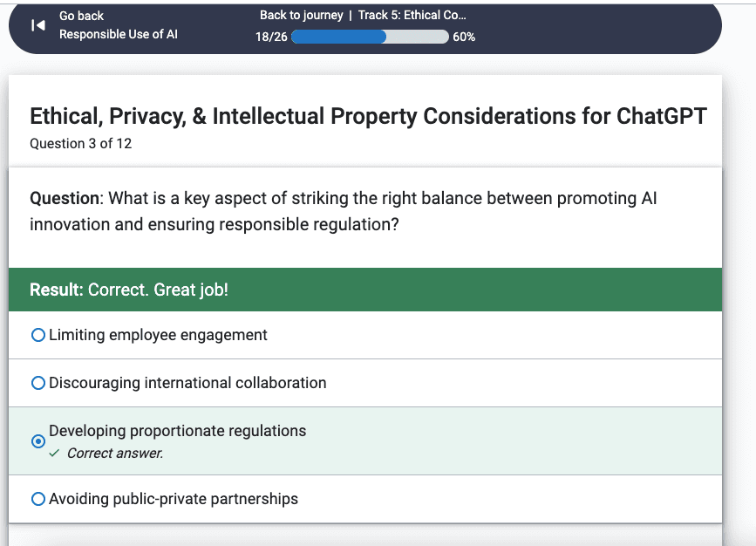This screenshot has height=546, width=756.
Task: Open the Back to journey link
Action: pos(302,16)
